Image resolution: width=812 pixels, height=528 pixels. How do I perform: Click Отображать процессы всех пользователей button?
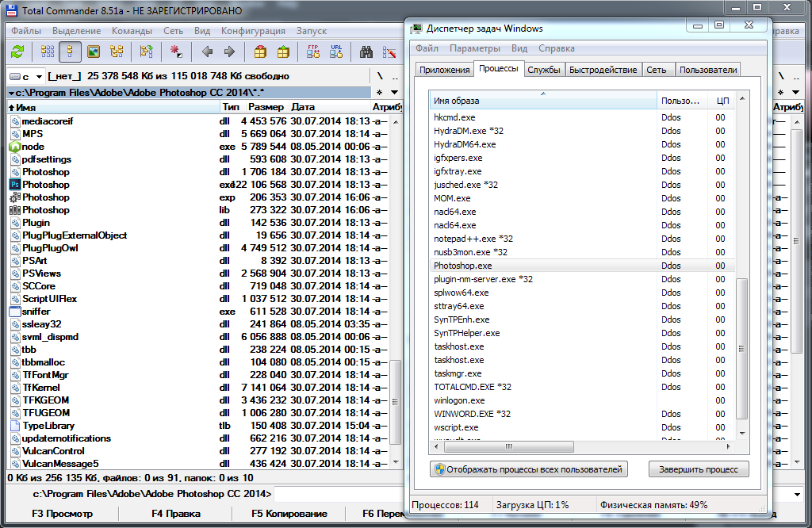pos(529,469)
